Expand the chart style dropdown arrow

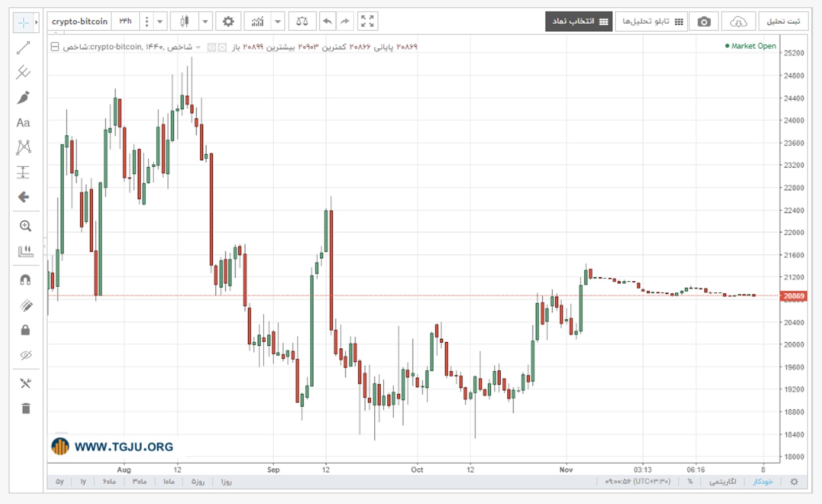click(x=205, y=22)
